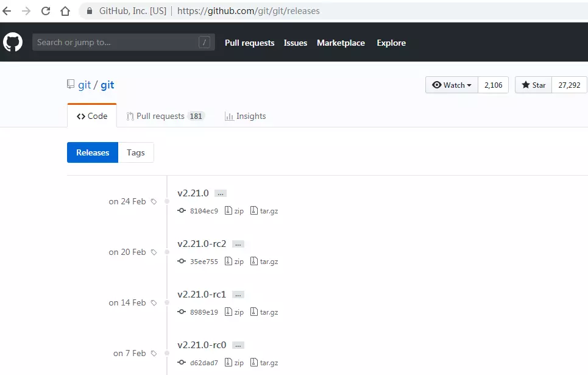Open the git owner link
Image resolution: width=588 pixels, height=375 pixels.
tap(84, 85)
